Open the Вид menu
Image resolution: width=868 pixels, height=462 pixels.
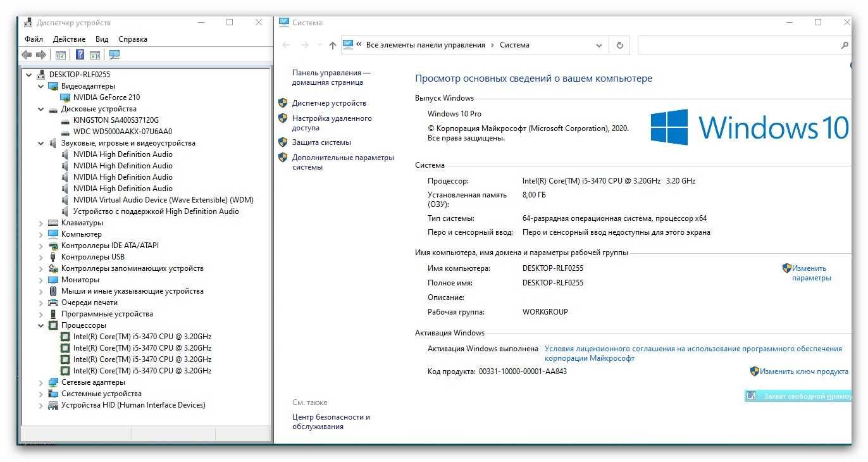pyautogui.click(x=102, y=39)
